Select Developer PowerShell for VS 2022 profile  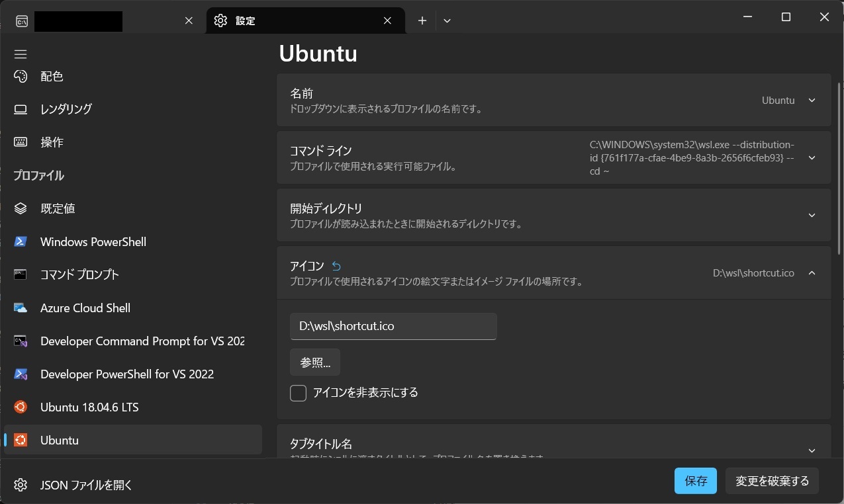click(x=133, y=374)
